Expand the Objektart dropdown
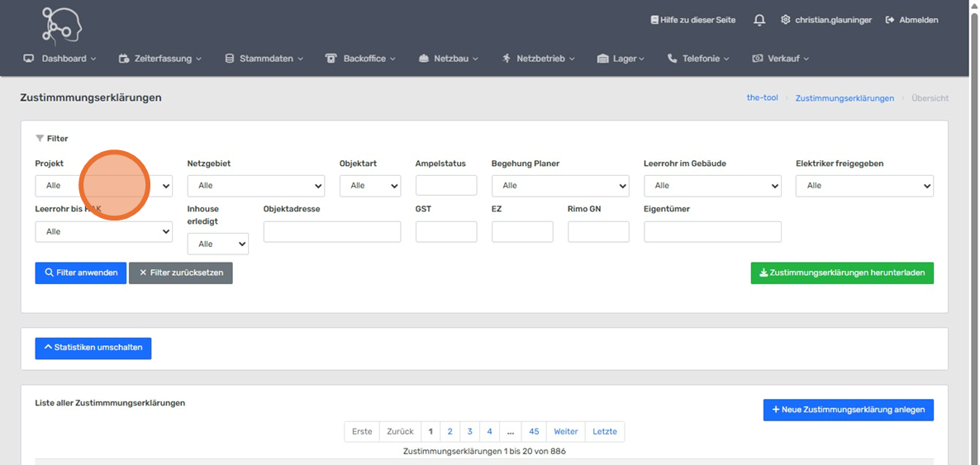The image size is (980, 465). tap(369, 186)
